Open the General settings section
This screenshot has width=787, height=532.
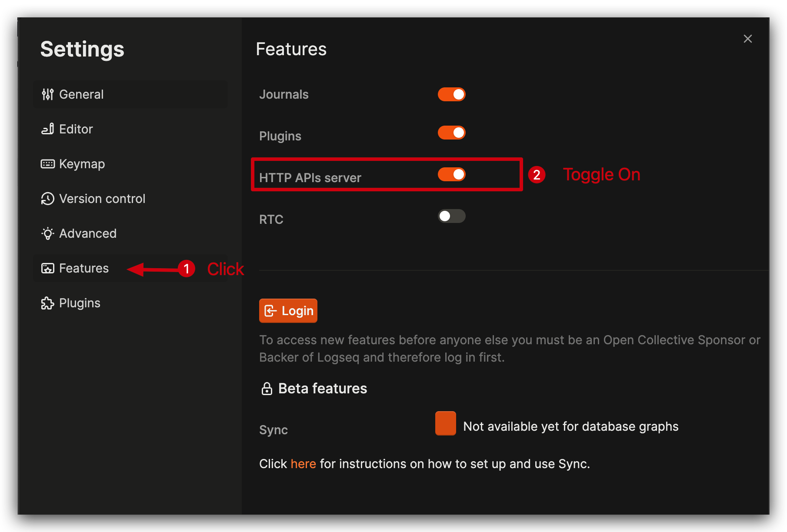[81, 94]
